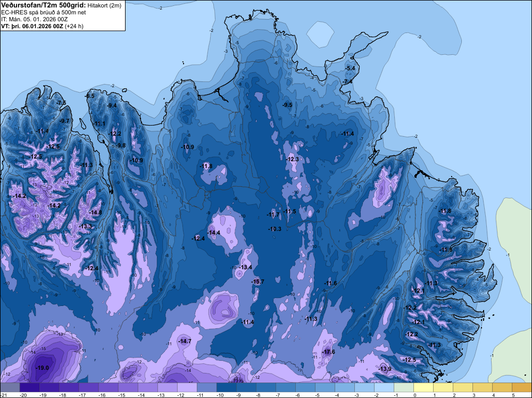Click the -4 legend color swatch

[x=344, y=387]
